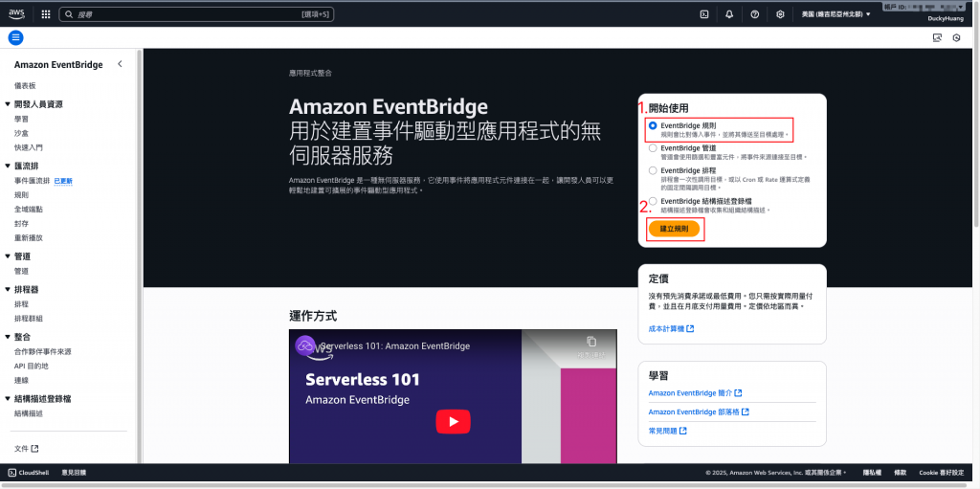Select the EventBridge 規則 radio option
The height and width of the screenshot is (489, 980).
tap(653, 125)
